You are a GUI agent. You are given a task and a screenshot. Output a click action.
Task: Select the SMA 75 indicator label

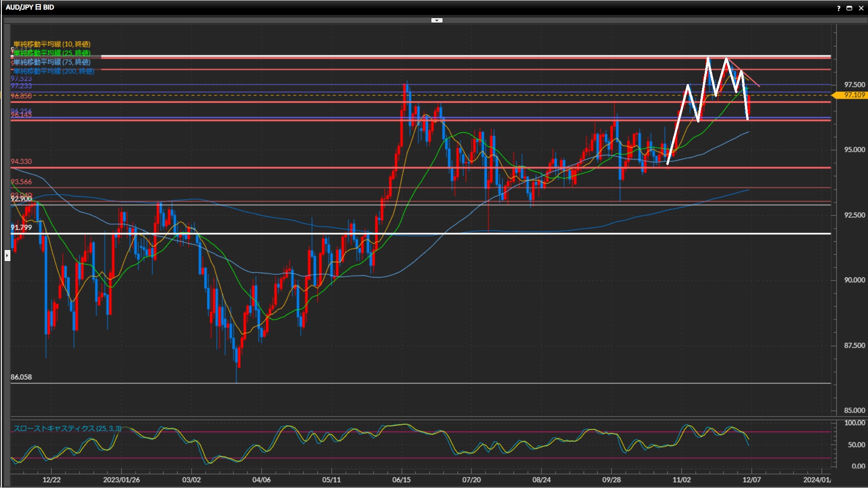[x=52, y=62]
